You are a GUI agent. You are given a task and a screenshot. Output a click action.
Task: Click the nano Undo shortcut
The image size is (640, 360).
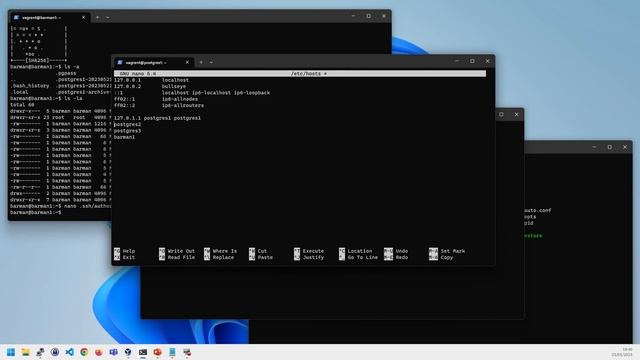click(402, 251)
